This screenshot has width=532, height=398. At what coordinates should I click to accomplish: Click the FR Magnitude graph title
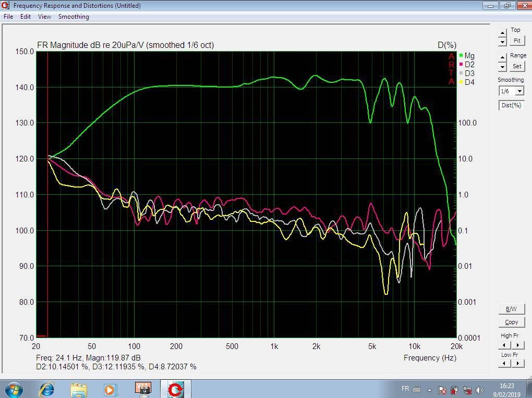point(125,45)
